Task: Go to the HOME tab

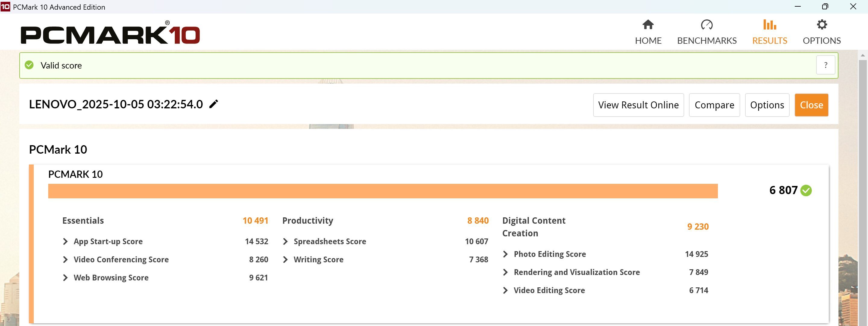Action: pos(648,40)
